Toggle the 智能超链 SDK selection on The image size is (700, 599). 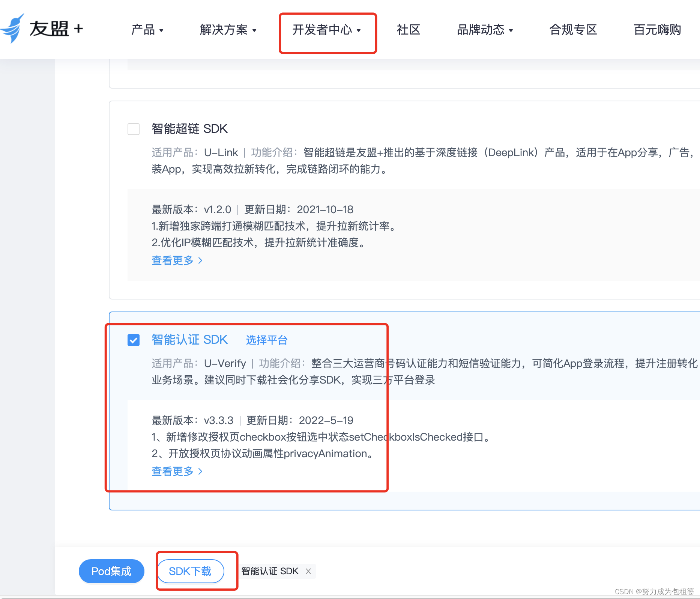(133, 129)
